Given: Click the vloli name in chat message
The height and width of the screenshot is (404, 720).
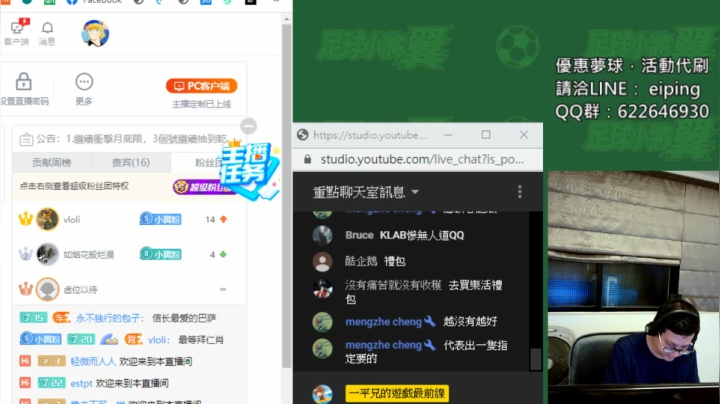Looking at the screenshot, I should (159, 340).
